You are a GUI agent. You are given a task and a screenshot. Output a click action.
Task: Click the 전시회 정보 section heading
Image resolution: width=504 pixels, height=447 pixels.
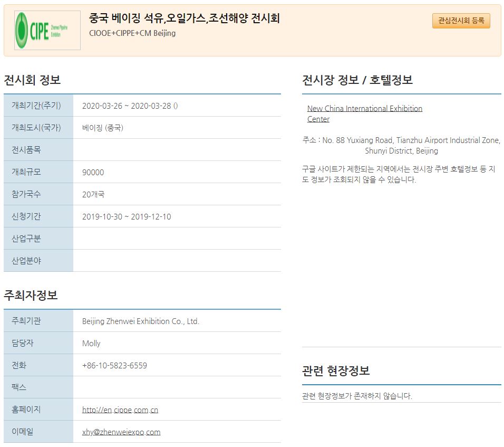tap(32, 80)
